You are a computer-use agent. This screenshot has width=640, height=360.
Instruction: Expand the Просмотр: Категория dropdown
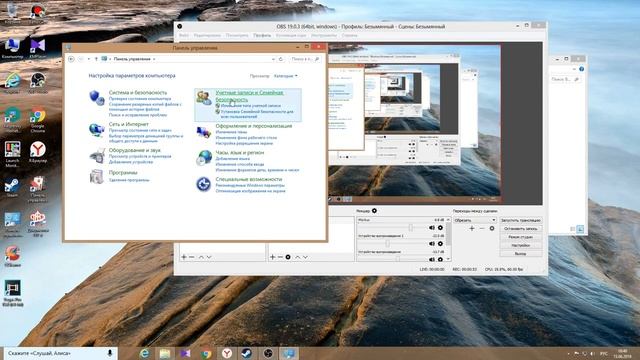tap(286, 76)
